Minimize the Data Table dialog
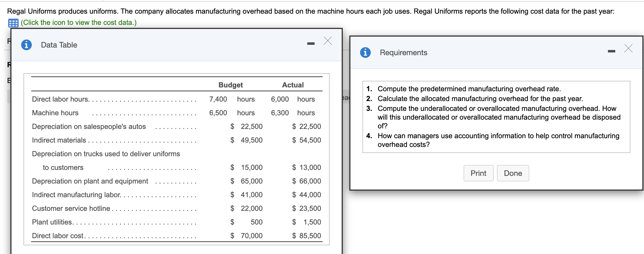This screenshot has height=254, width=644. coord(311,44)
